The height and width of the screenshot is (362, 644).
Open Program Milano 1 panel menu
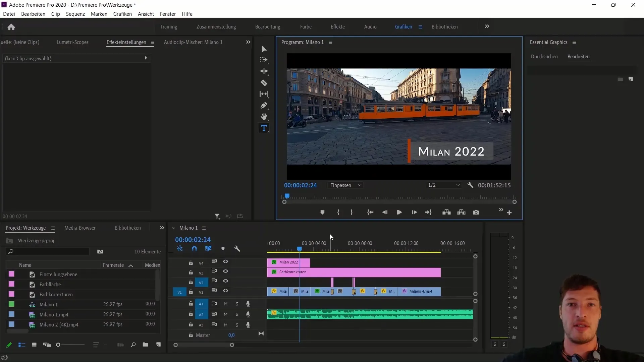[x=330, y=42]
